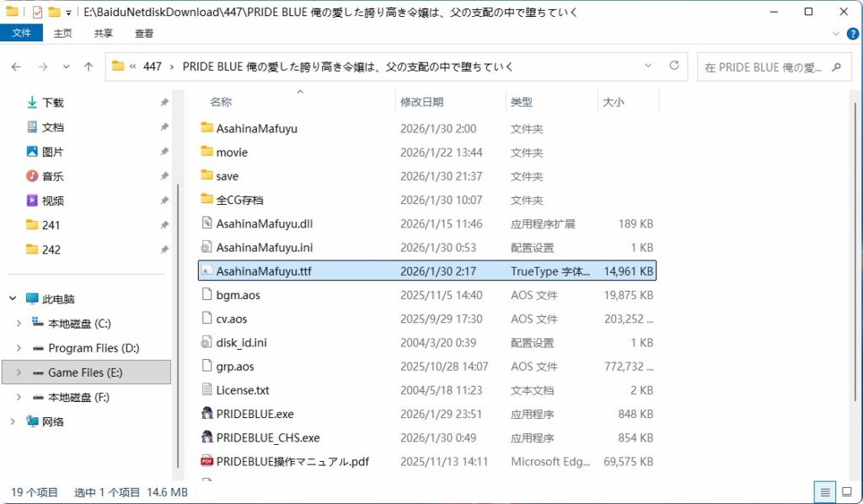Show hidden breadcrumb path chevron
This screenshot has height=504, width=863.
coord(133,67)
